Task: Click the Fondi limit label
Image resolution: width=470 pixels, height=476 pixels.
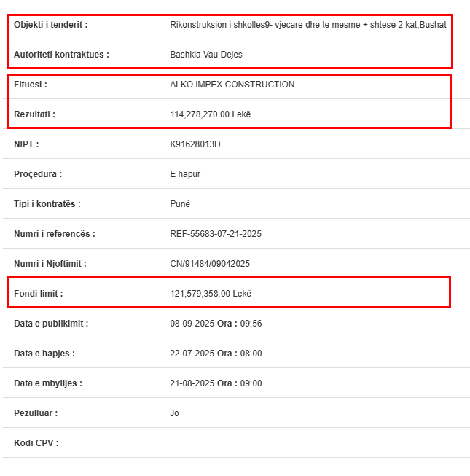Action: (38, 294)
